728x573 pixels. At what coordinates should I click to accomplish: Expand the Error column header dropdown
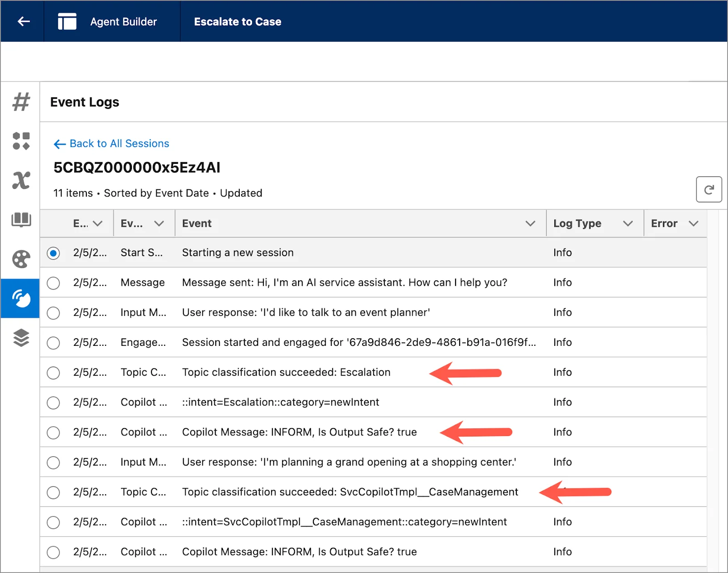coord(693,223)
